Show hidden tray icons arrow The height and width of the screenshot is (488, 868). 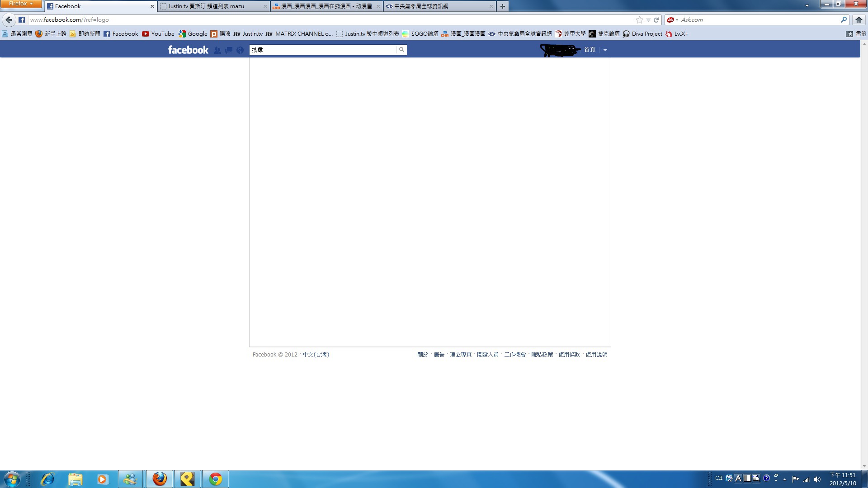[785, 479]
